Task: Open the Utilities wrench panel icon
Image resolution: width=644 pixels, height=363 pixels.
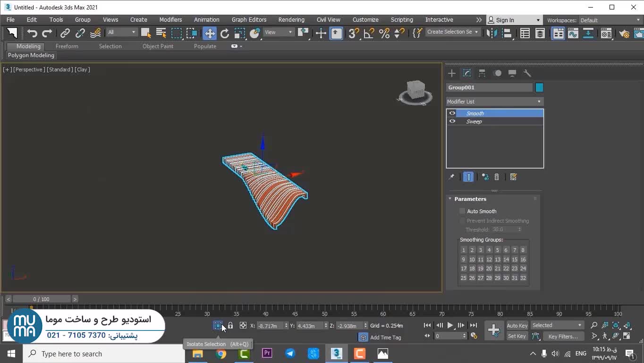Action: [x=527, y=73]
